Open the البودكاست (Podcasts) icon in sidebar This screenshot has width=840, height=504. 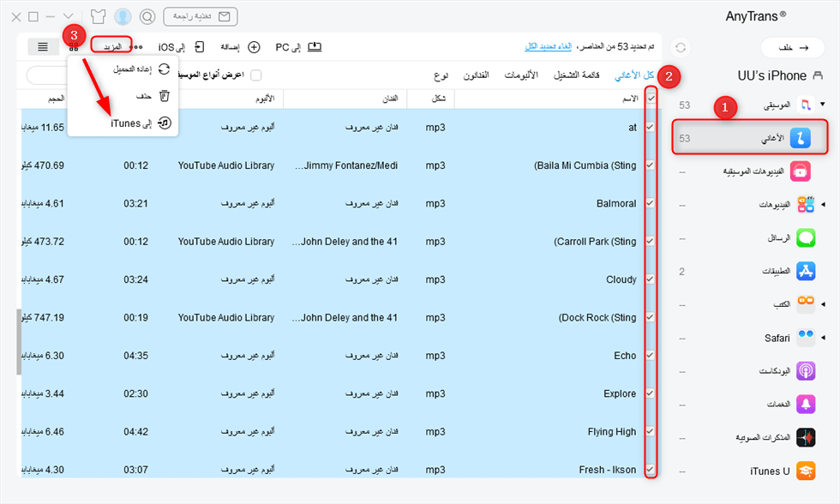805,370
